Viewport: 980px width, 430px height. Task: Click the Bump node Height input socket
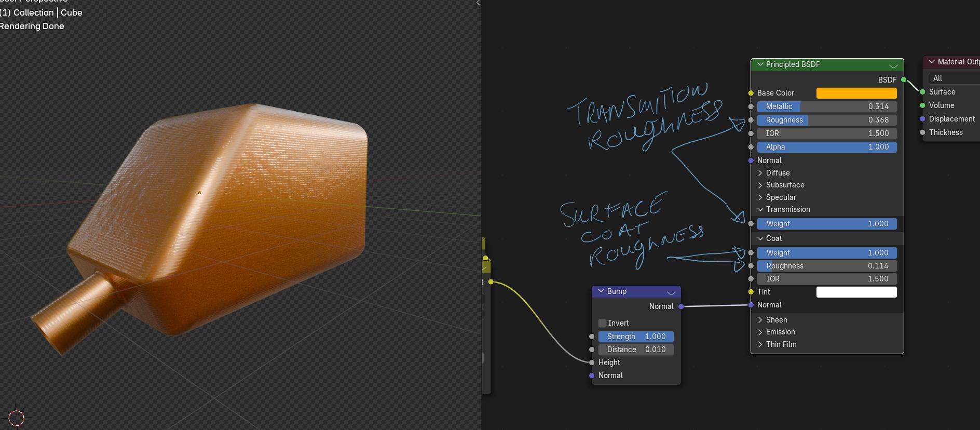[592, 362]
